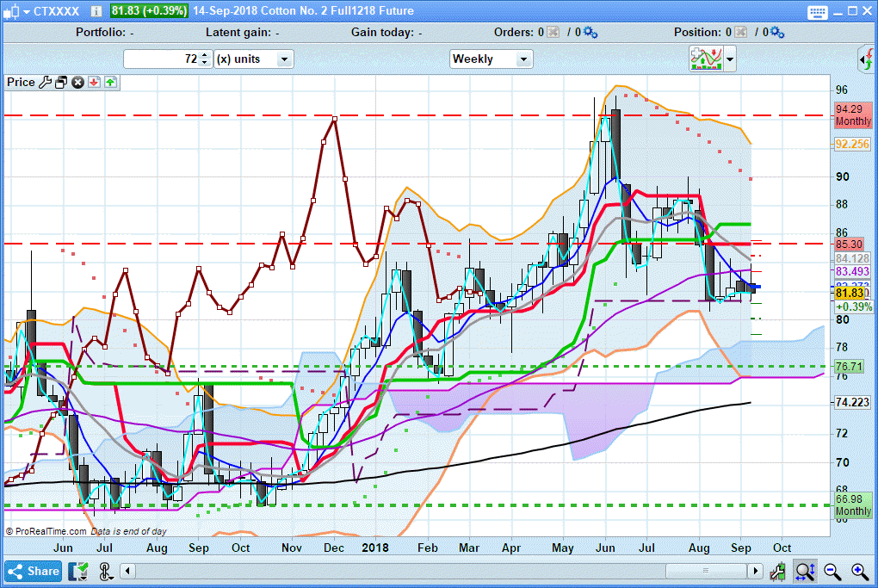
Task: Click the Gain today: - label
Action: (x=386, y=33)
